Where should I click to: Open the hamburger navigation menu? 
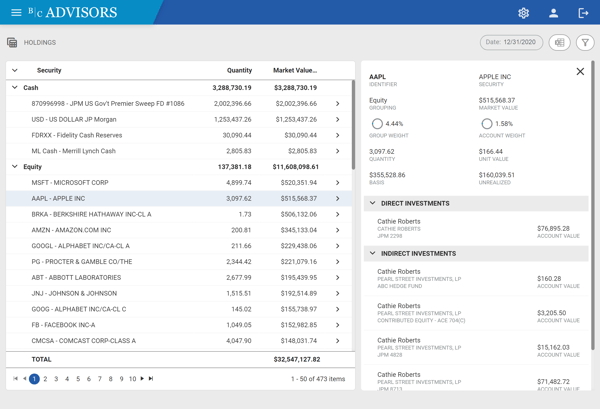[16, 13]
